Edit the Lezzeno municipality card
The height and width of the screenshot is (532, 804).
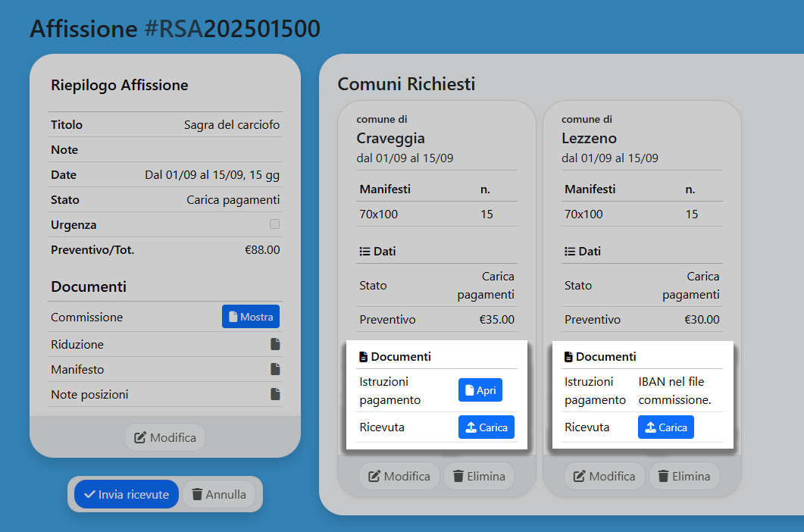(x=604, y=476)
